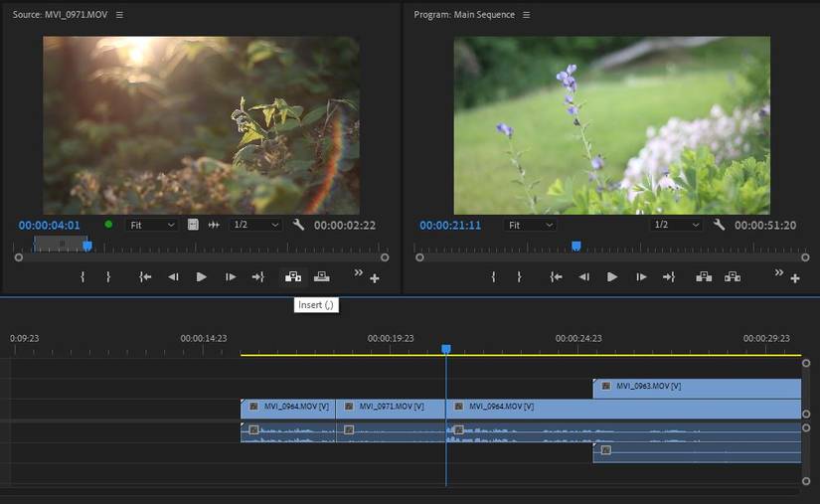Step back one frame in Source monitor
The width and height of the screenshot is (820, 504).
[173, 277]
